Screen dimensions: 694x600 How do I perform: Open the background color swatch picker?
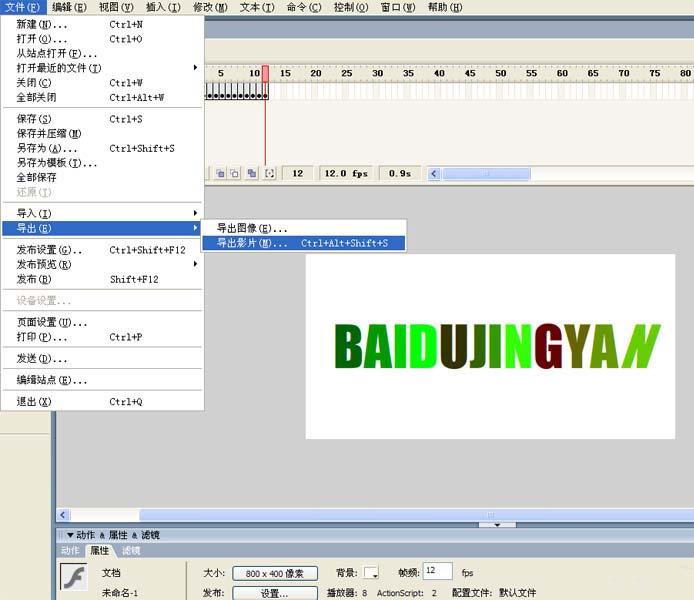tap(371, 573)
